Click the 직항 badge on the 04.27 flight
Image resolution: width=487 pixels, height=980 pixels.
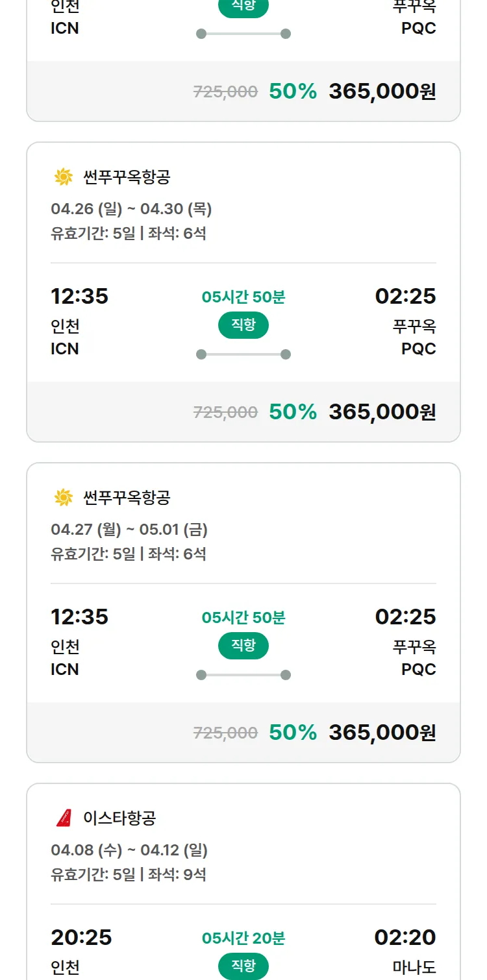coord(243,646)
